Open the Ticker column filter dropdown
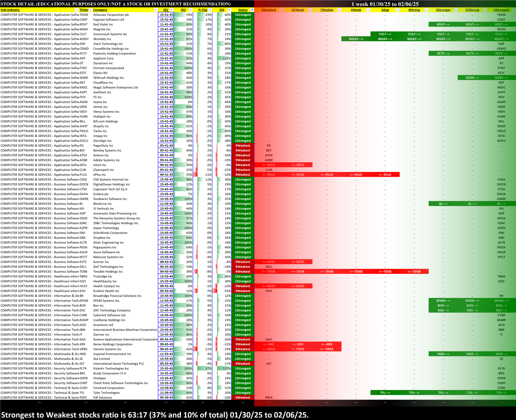 tap(91, 10)
